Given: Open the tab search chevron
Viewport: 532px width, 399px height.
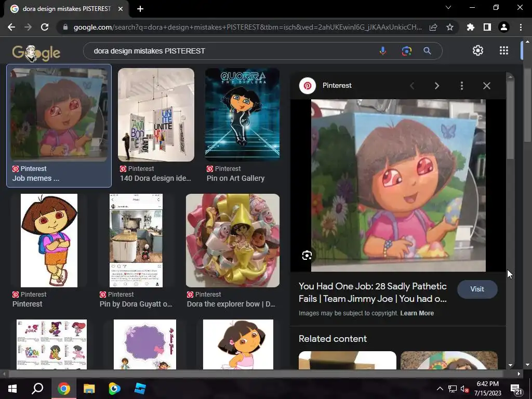Looking at the screenshot, I should 448,7.
